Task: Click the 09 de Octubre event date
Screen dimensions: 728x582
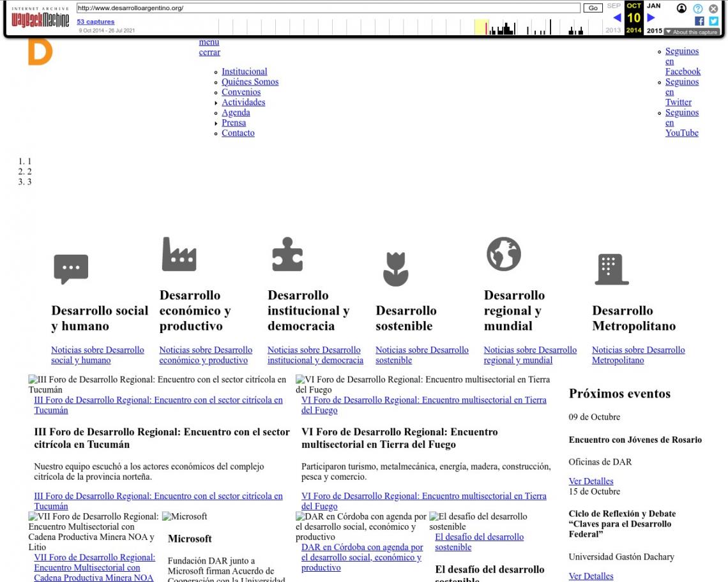Action: [x=595, y=417]
